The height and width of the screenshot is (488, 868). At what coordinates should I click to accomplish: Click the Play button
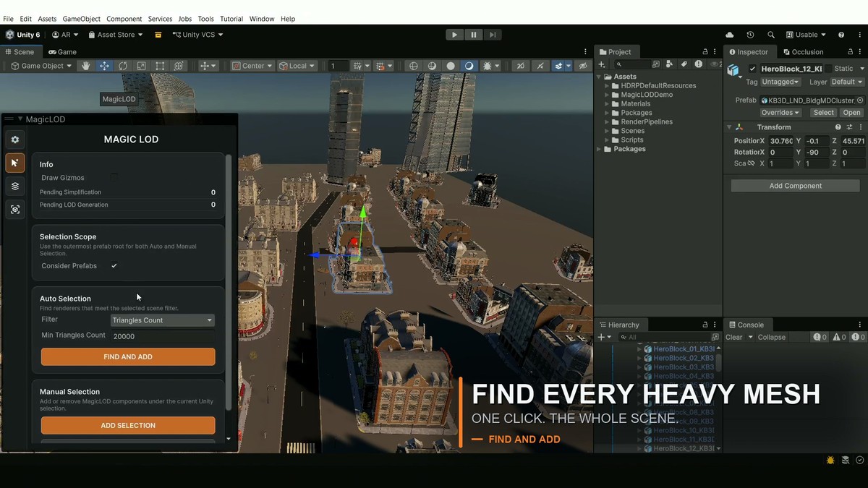pos(454,35)
